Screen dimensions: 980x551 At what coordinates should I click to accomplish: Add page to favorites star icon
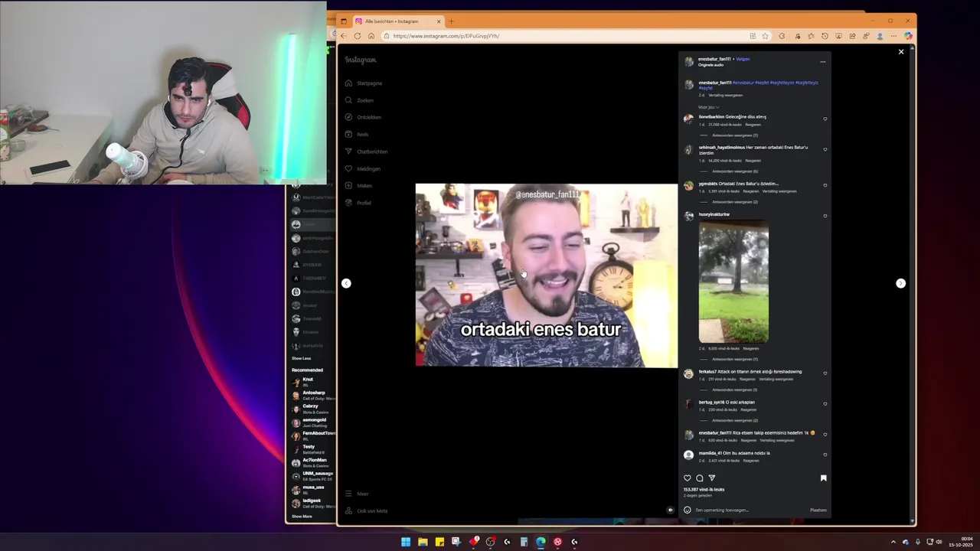point(764,36)
